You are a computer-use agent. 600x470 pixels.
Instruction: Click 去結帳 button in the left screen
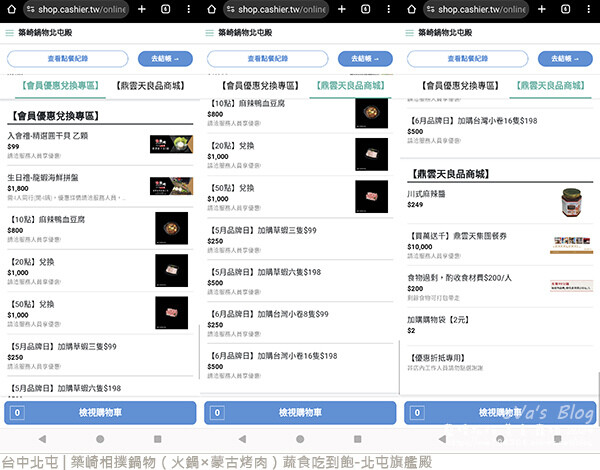pos(167,58)
